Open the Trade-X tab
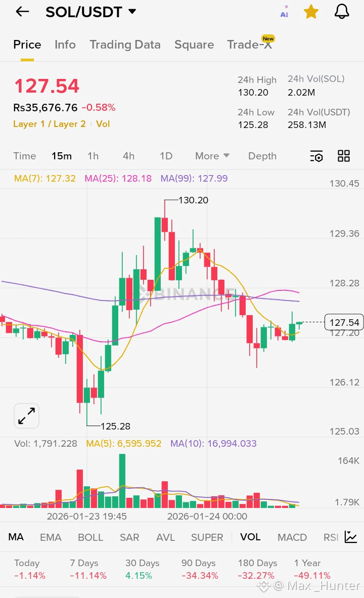This screenshot has width=364, height=598. pos(250,44)
